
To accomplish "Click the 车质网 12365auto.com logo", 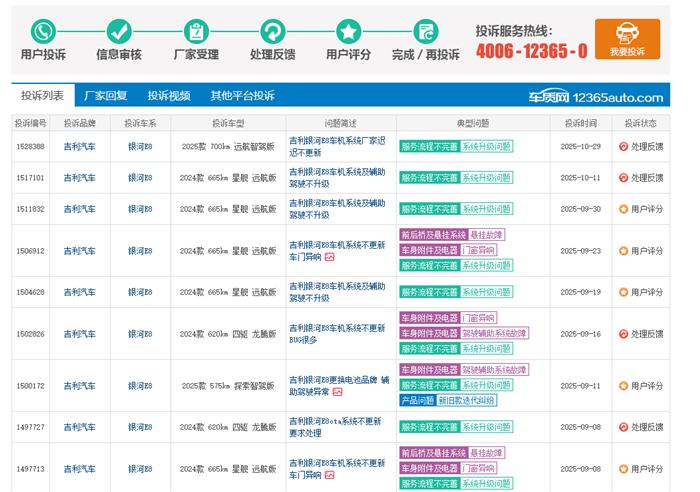I will (x=595, y=97).
